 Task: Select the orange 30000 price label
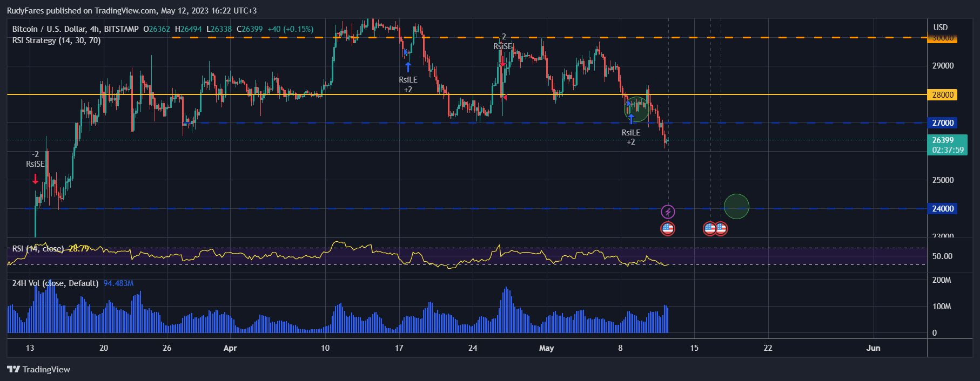[x=942, y=38]
